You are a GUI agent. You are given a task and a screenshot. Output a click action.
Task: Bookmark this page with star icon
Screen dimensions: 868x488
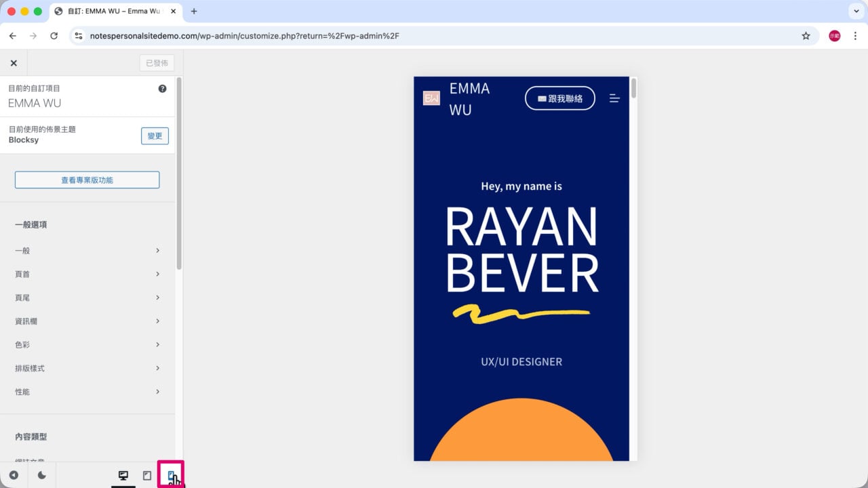(x=806, y=36)
